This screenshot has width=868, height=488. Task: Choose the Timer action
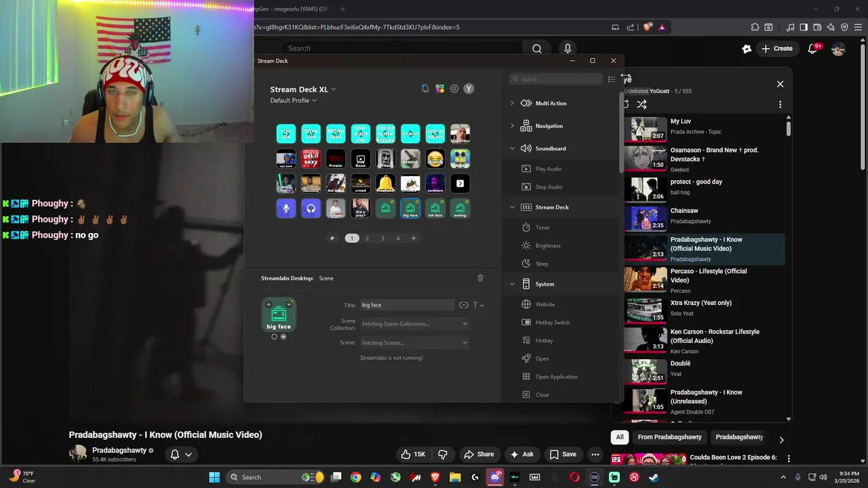[x=542, y=228]
